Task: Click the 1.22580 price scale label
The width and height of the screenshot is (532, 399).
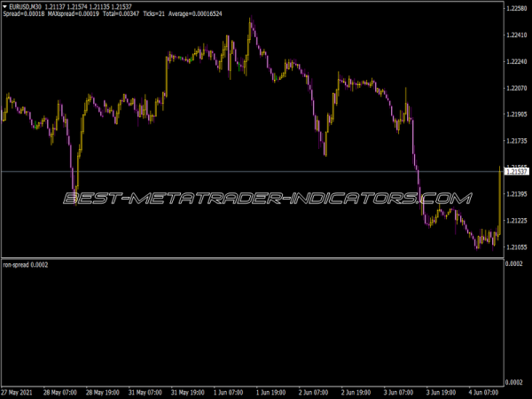Action: click(x=516, y=9)
